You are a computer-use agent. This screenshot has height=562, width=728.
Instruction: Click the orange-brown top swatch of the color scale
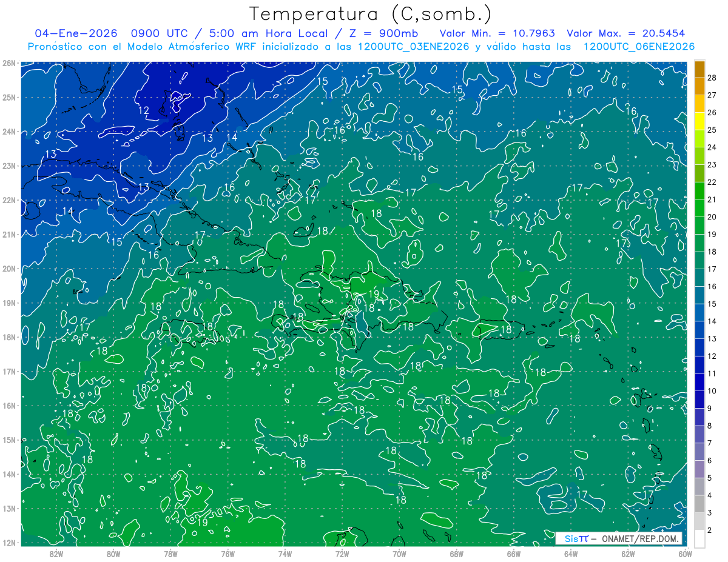[x=699, y=69]
